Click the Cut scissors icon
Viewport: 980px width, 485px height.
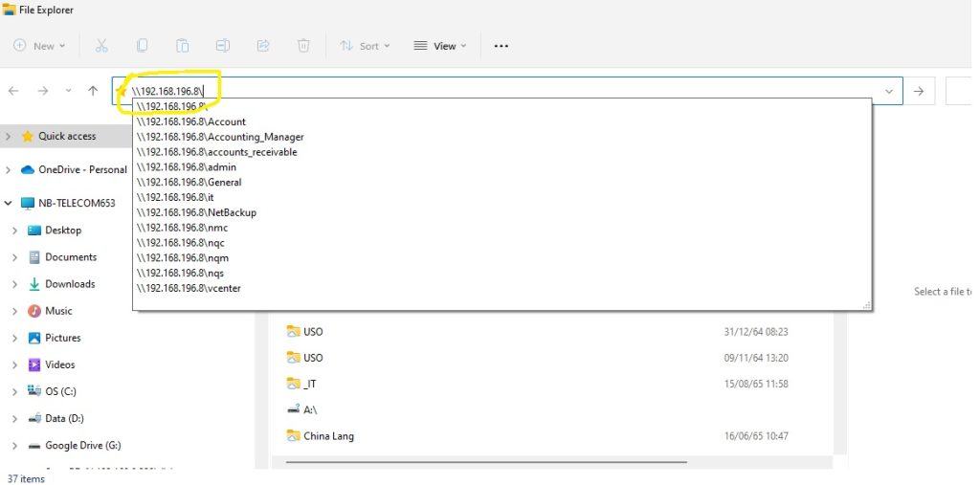(x=101, y=46)
